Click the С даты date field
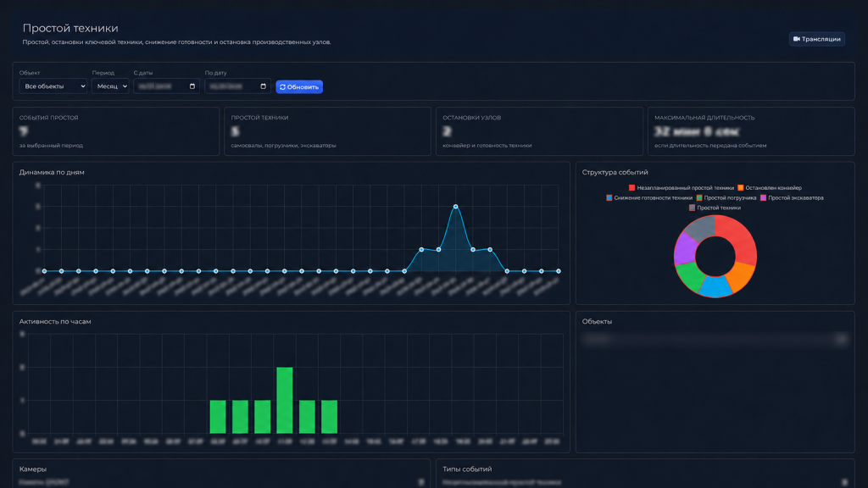The height and width of the screenshot is (488, 868). click(167, 86)
